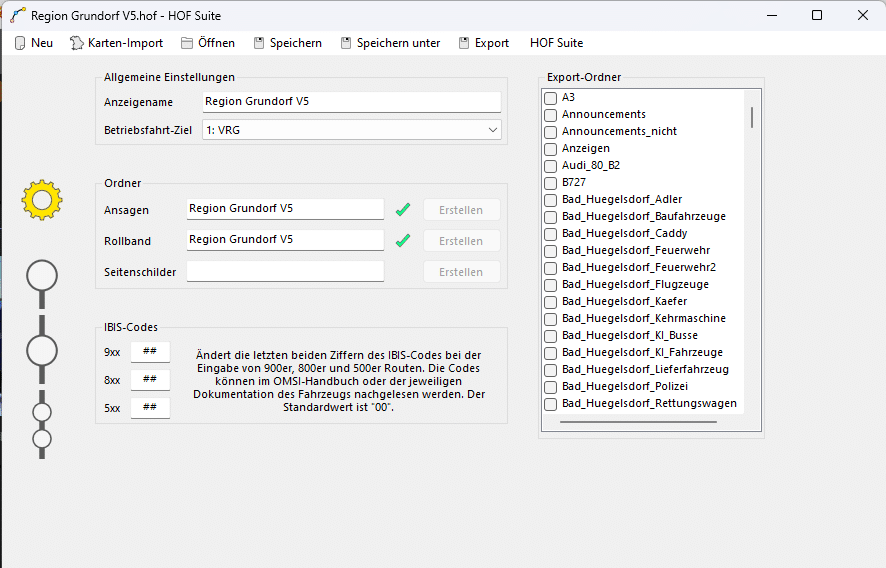Click the Erstellen button for Seitenschilder
Viewport: 886px width, 568px height.
pos(461,272)
